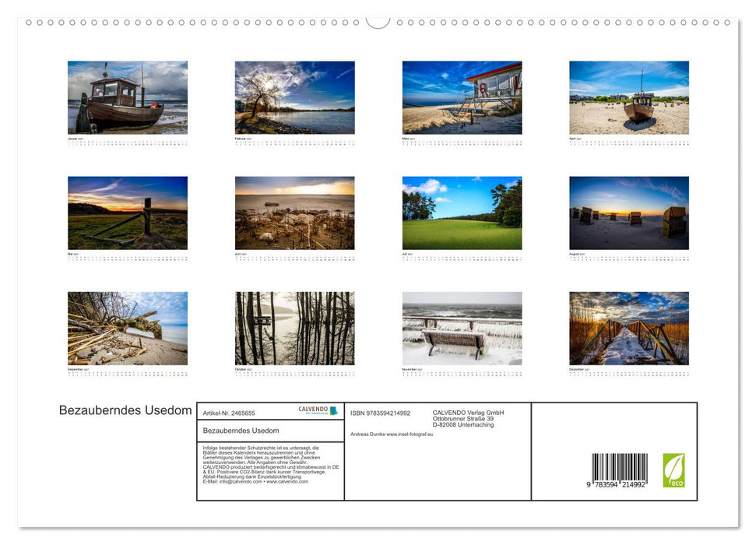
Task: Click 'Artikel-Nr. 2465655' text
Action: coord(229,413)
